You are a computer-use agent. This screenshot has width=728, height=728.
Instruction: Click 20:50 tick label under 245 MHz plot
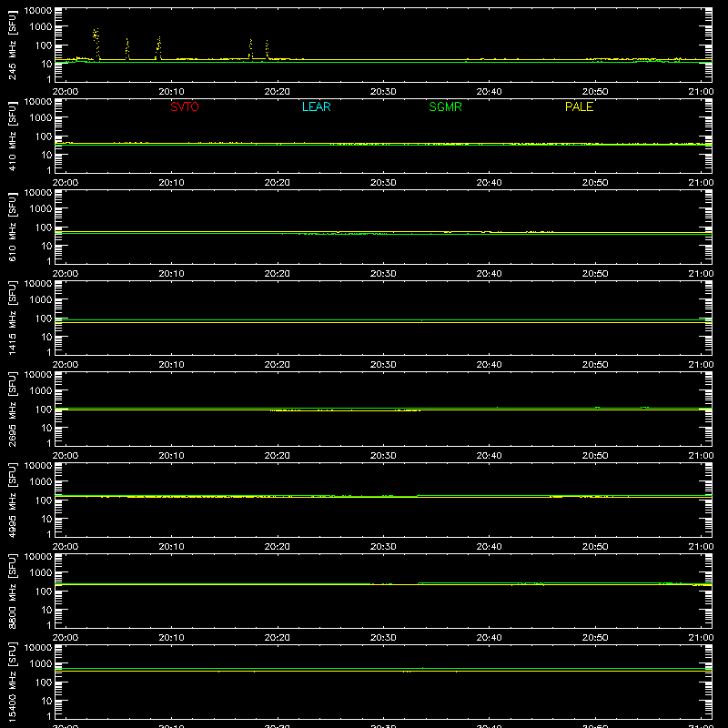pyautogui.click(x=595, y=92)
